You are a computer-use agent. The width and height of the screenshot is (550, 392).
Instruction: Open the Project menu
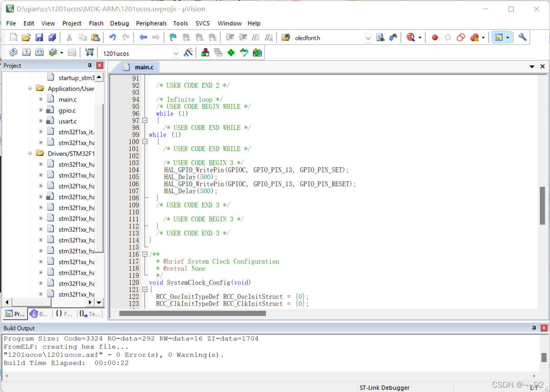(x=72, y=23)
